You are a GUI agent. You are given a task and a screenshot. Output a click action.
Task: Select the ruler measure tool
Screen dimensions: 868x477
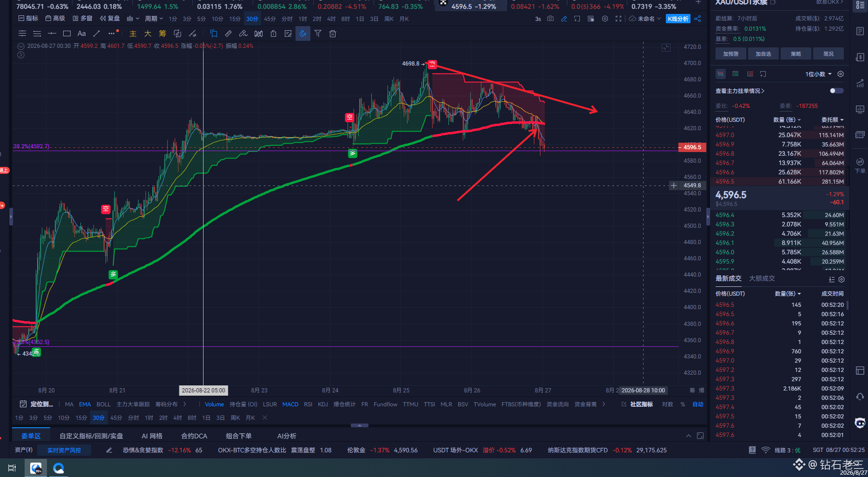228,33
